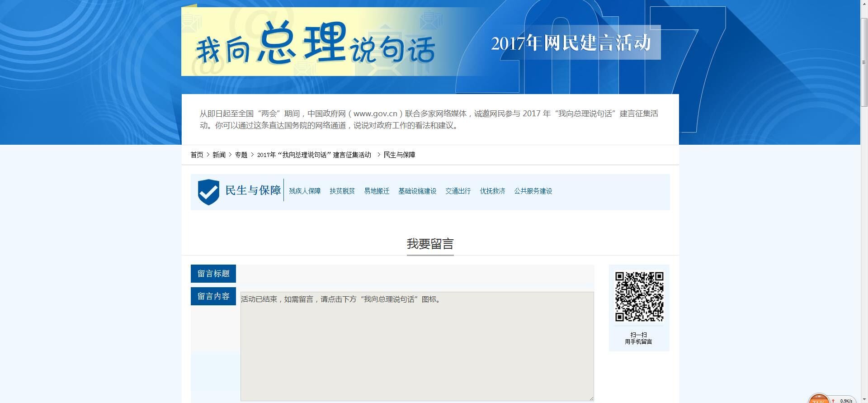Click the orange memory accelerator ball
The height and width of the screenshot is (403, 868).
[818, 399]
